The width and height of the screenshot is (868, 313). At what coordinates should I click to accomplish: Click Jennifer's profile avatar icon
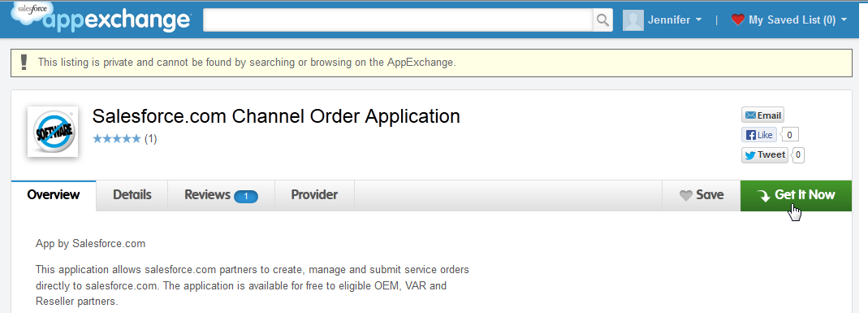point(633,20)
